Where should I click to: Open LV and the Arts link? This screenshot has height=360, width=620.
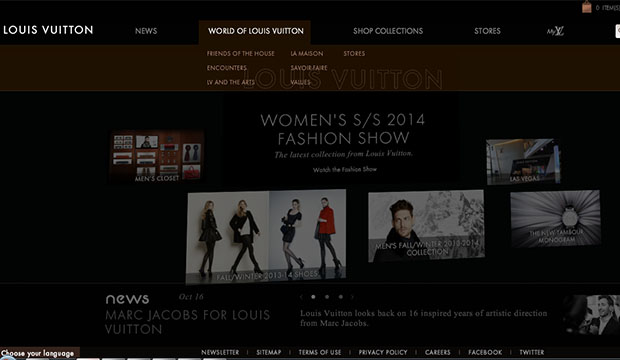[231, 82]
